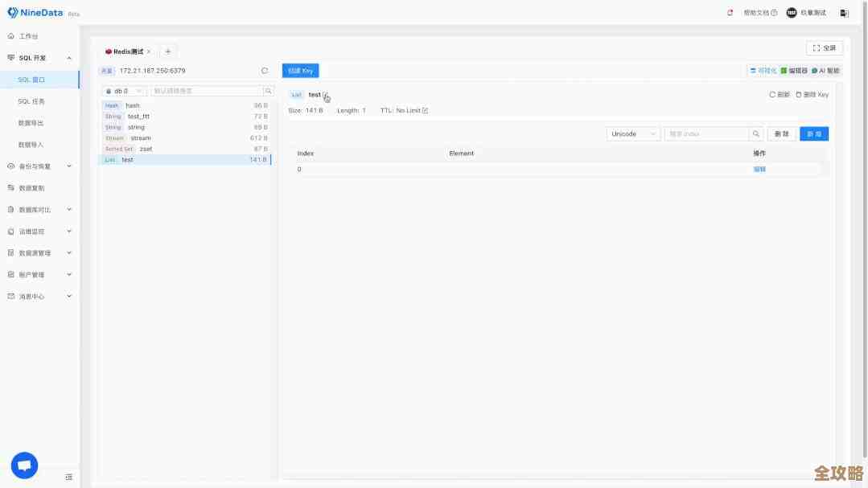Collapse the sidebar using the bottom menu-fold icon
This screenshot has height=488, width=868.
tap(69, 477)
